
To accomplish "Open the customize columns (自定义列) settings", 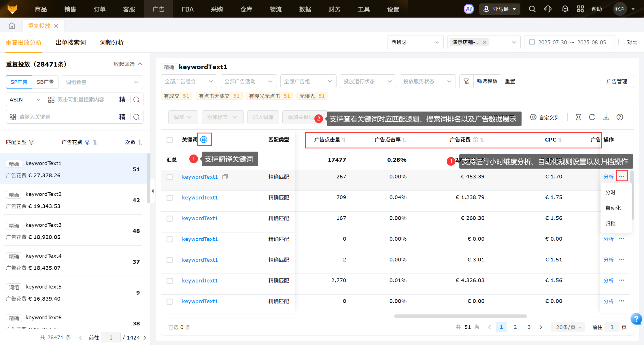I will click(545, 117).
